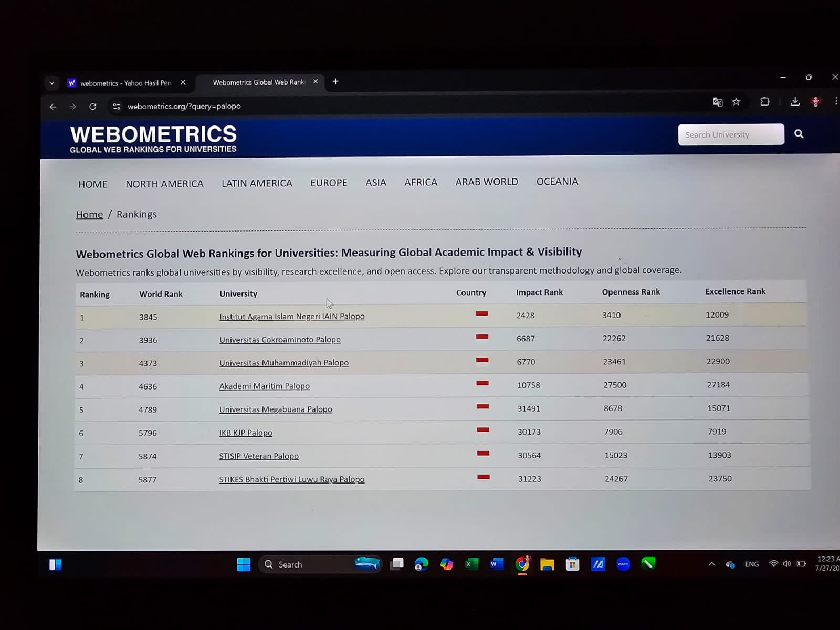Open Microsoft Store from the taskbar

(x=572, y=564)
